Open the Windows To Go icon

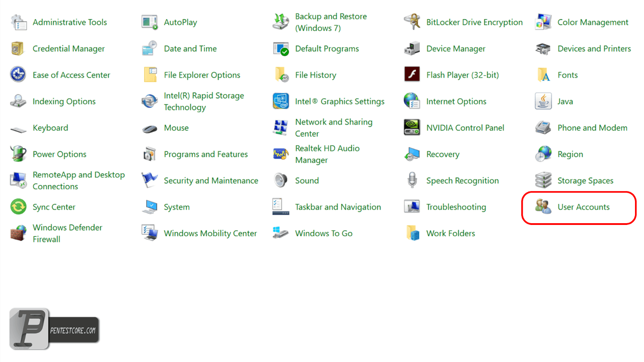click(281, 233)
